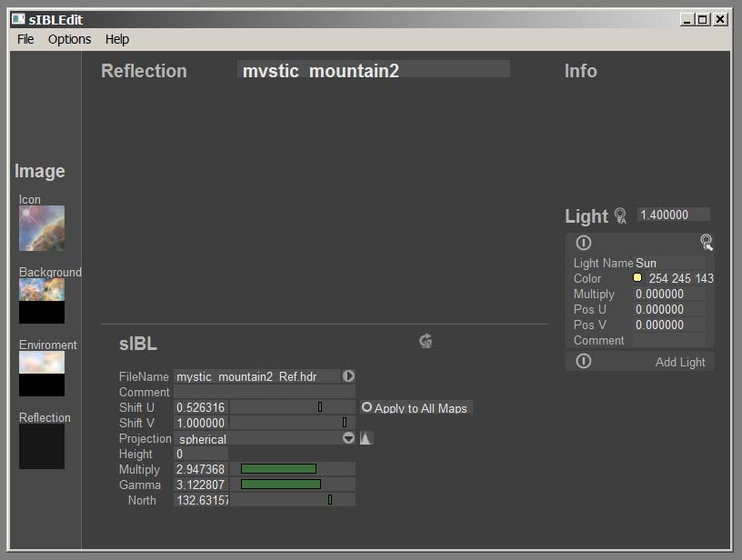
Task: Select the Reflection image thumbnail
Action: coord(42,446)
